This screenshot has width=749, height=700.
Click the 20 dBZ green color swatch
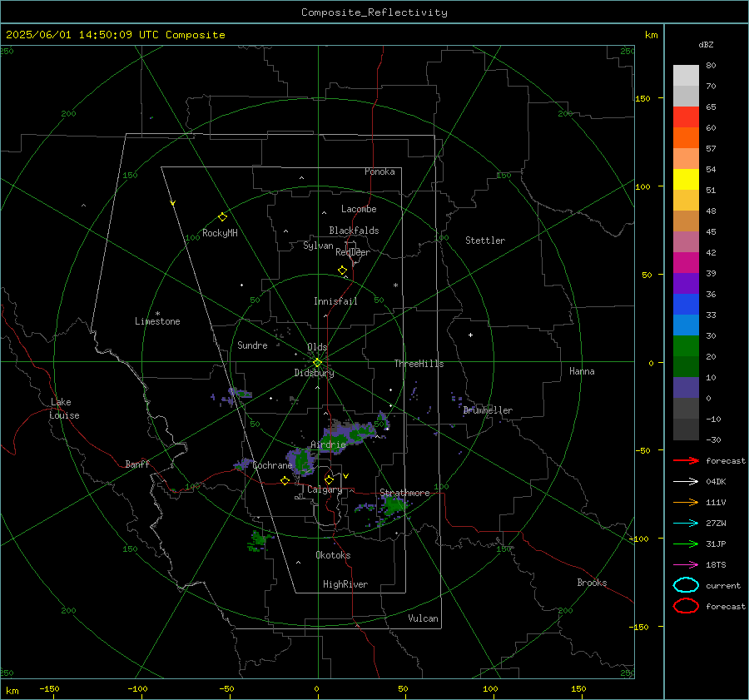point(686,346)
